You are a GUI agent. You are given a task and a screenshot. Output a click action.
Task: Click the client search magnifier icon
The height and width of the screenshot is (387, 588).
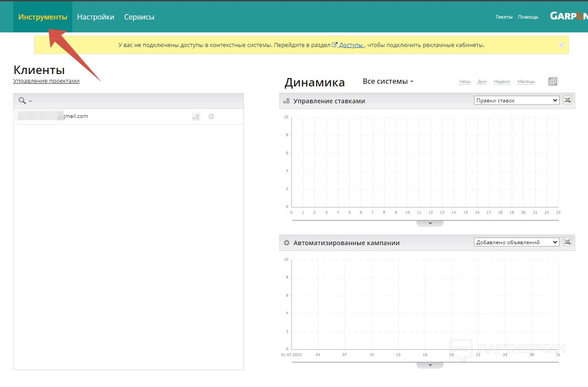click(x=22, y=101)
